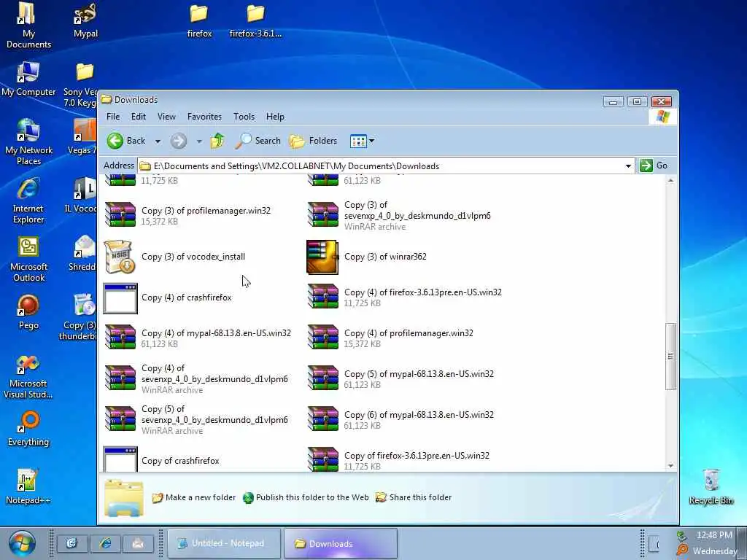Select Copy (4) of mypal-68.13.8.en-US.win32
747x560 pixels.
tap(198, 338)
